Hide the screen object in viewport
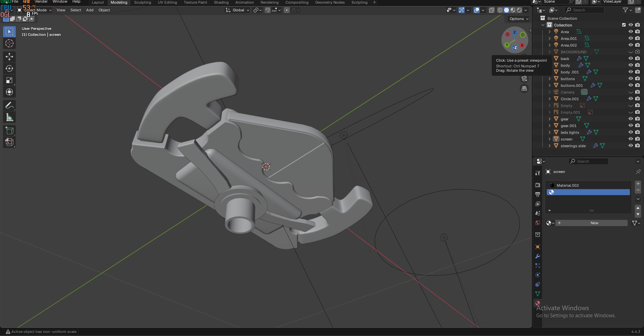This screenshot has height=336, width=644. (631, 139)
